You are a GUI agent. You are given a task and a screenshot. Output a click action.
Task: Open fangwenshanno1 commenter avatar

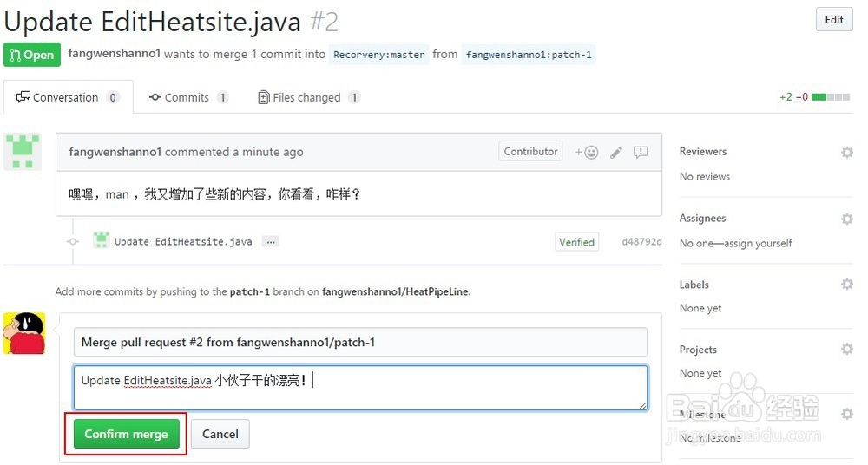(x=23, y=152)
